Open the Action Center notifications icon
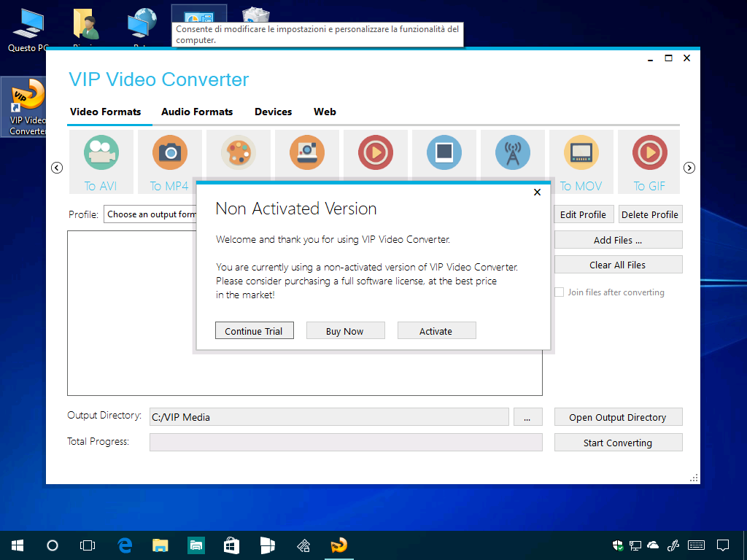This screenshot has height=560, width=747. [x=723, y=545]
